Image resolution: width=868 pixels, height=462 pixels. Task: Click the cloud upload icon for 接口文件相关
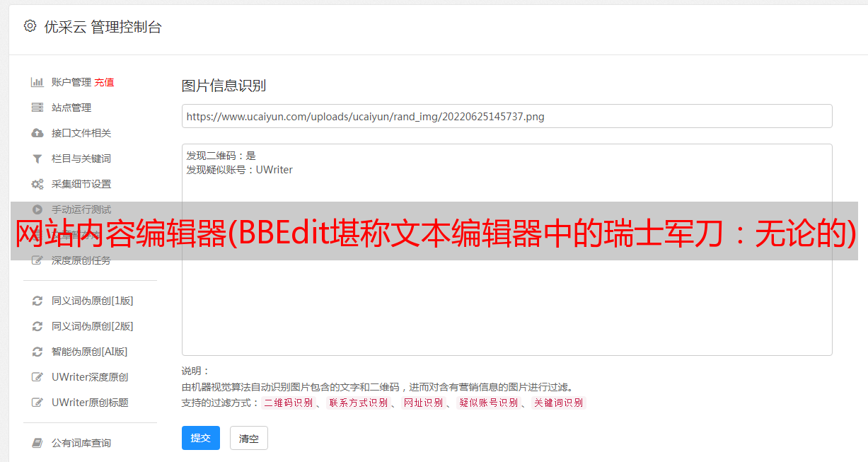(37, 133)
